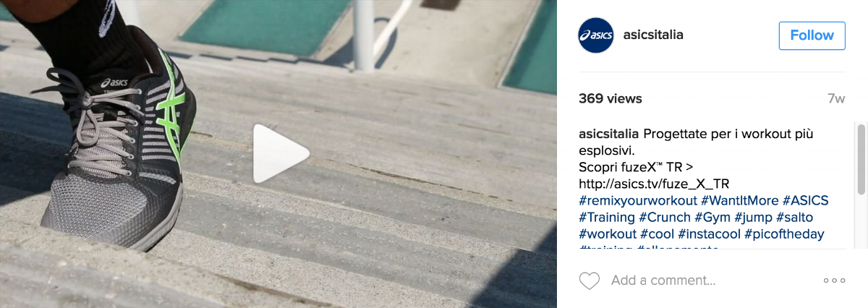
Task: Play the ASICS shoe video
Action: tap(281, 153)
